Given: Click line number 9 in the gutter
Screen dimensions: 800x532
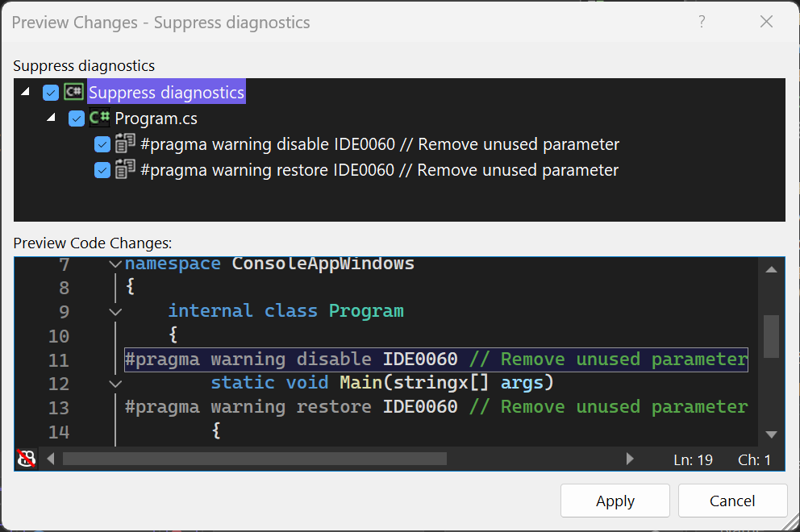Looking at the screenshot, I should (x=64, y=312).
